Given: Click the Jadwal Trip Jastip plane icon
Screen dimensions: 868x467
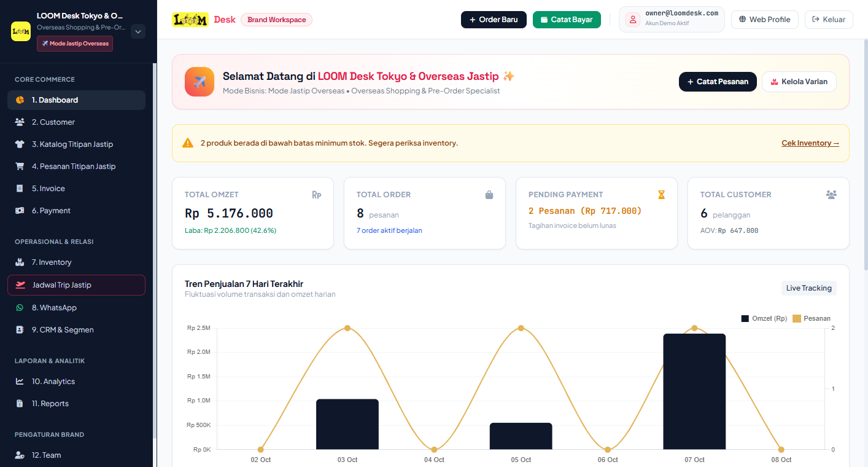Looking at the screenshot, I should click(21, 285).
